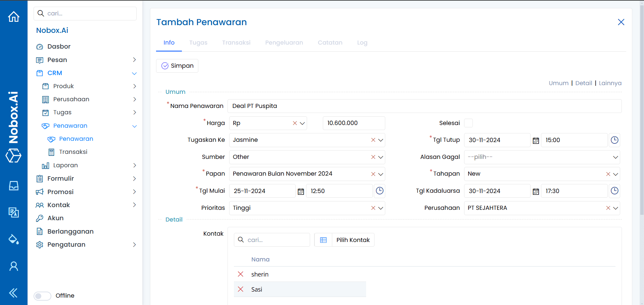Jump to the Lainnya section link
The image size is (644, 305).
coord(610,83)
